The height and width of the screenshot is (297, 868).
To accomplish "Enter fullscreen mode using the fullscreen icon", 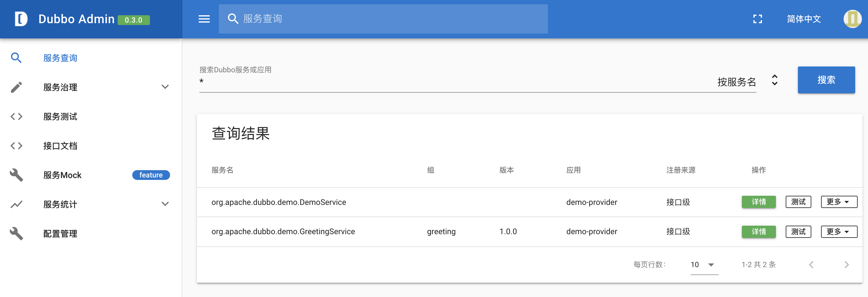I will pos(757,19).
